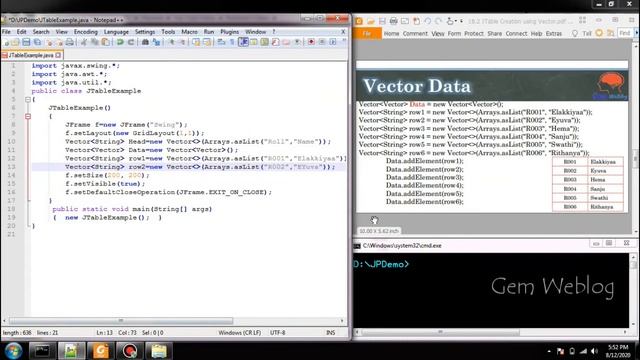Switch to the Share tab in PDF viewer
640x360 pixels.
point(495,33)
